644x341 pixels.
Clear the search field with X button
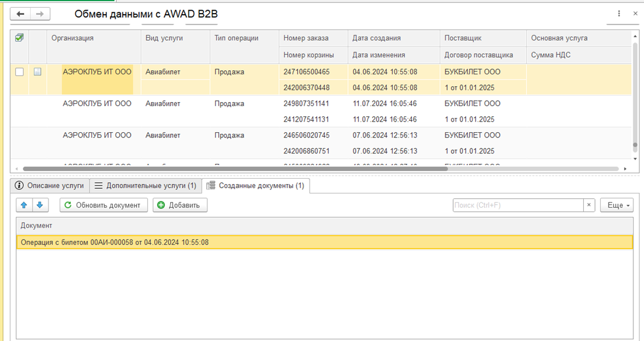click(x=588, y=205)
